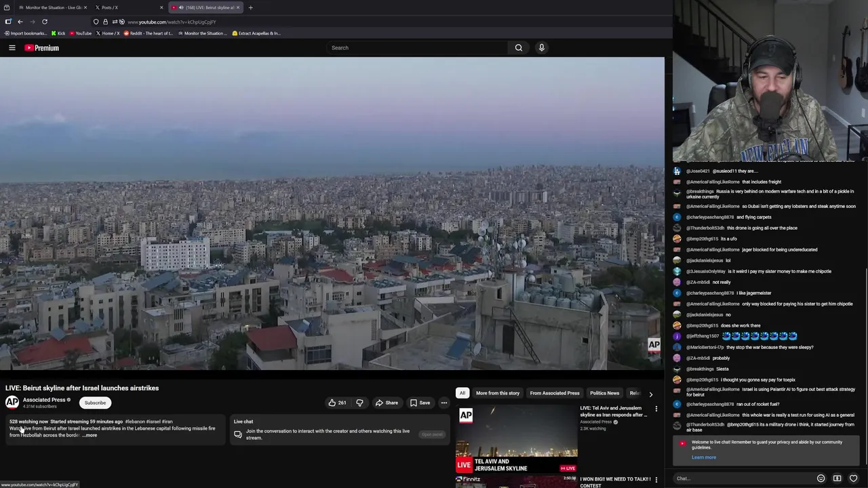868x488 pixels.
Task: Click the AP watermark on video
Action: 654,345
